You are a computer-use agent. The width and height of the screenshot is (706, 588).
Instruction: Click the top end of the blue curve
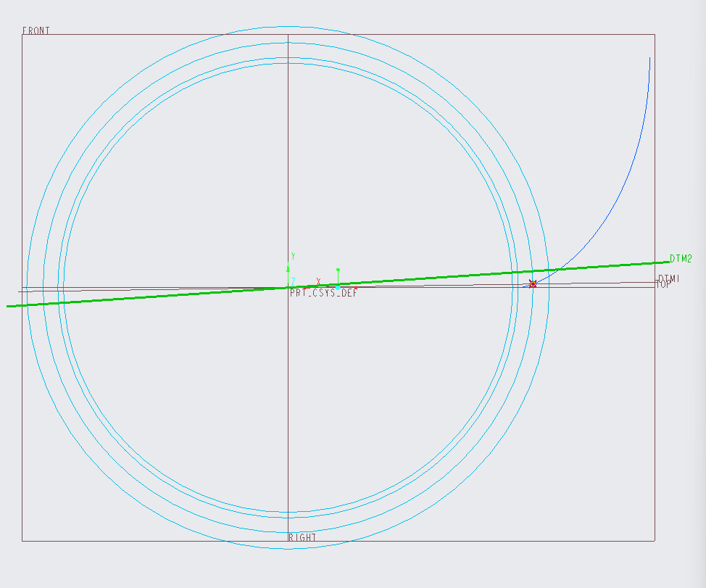pos(649,57)
